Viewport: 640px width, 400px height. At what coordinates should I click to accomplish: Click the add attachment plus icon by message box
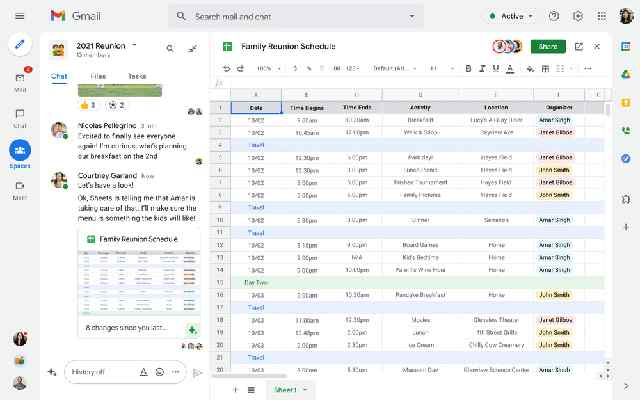tap(52, 372)
